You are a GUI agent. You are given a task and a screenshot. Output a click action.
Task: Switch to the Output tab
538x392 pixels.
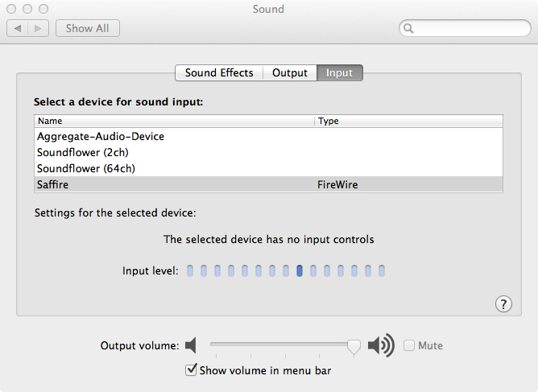(x=290, y=73)
